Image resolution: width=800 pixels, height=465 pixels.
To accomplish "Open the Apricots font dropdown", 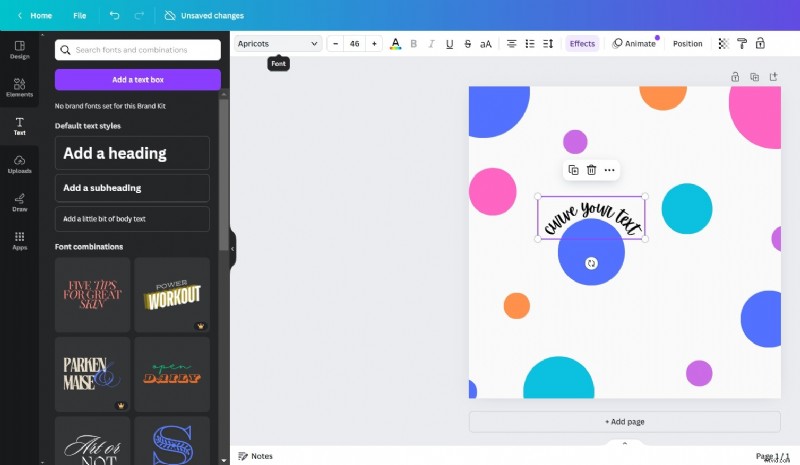I will [278, 44].
